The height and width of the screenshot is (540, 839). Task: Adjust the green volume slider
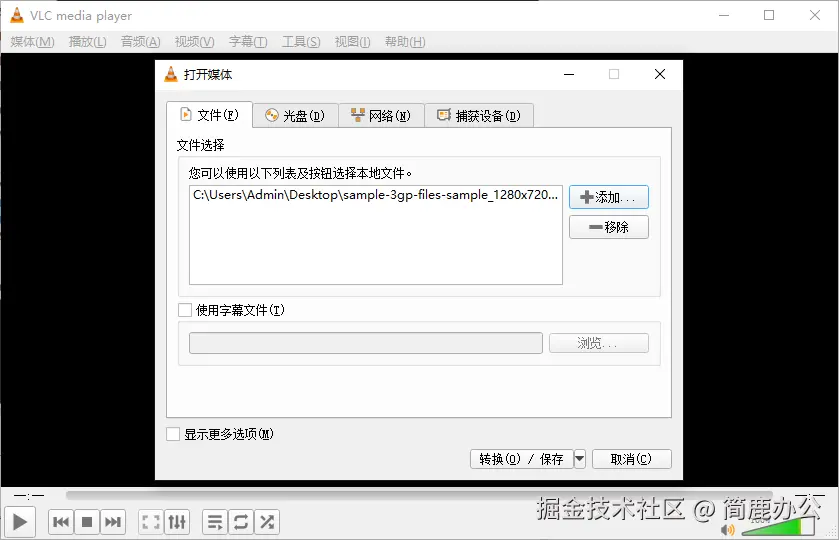779,527
